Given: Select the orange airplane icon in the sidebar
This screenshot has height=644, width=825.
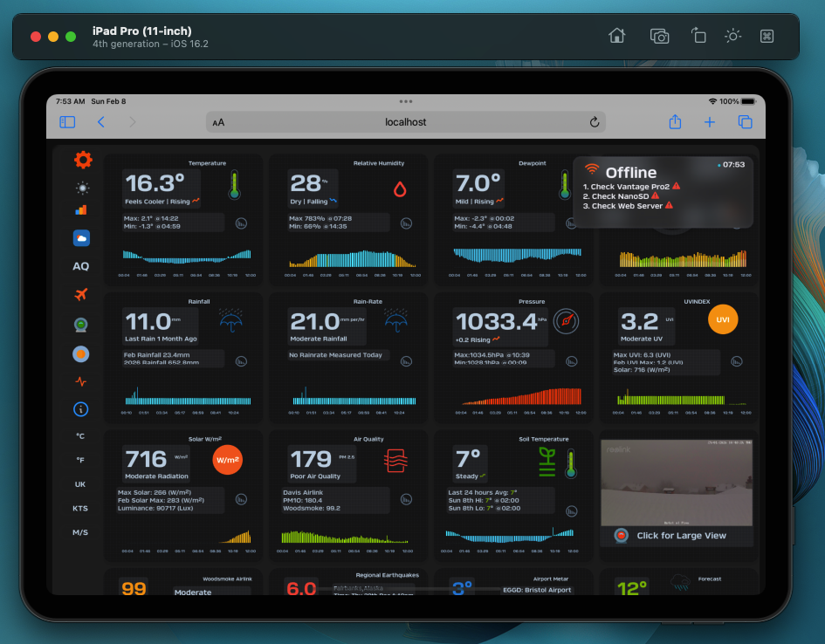Looking at the screenshot, I should (81, 294).
